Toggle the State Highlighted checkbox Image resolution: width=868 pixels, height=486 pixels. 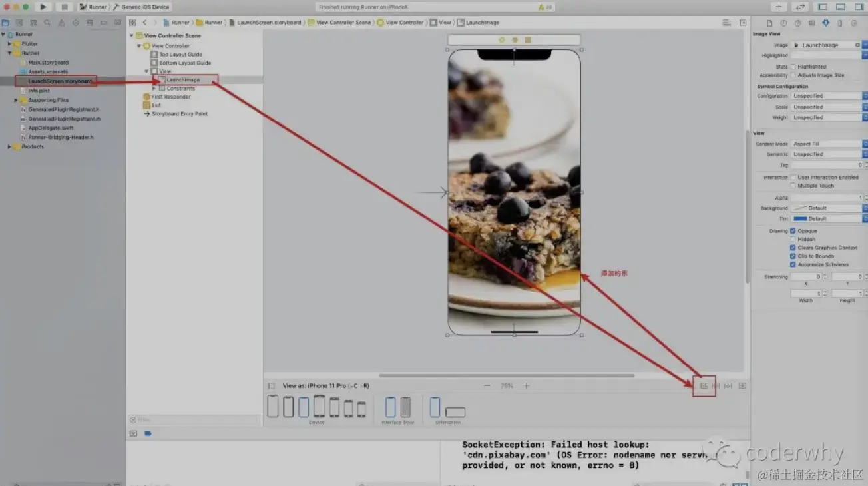(x=793, y=67)
